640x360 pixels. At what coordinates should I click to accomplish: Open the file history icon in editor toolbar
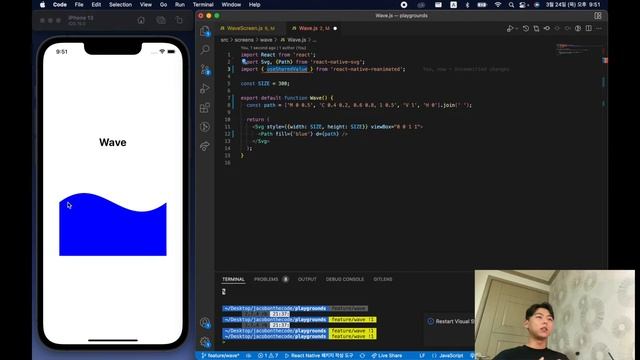coord(526,29)
